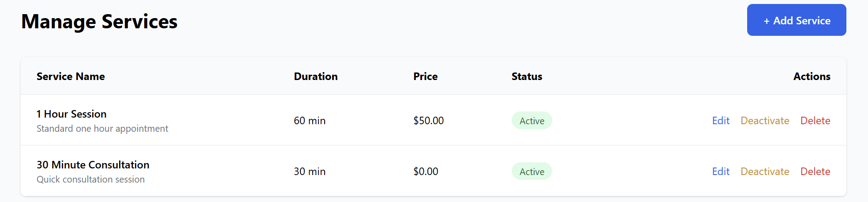Deactivate the 1 Hour Session service

(x=765, y=121)
